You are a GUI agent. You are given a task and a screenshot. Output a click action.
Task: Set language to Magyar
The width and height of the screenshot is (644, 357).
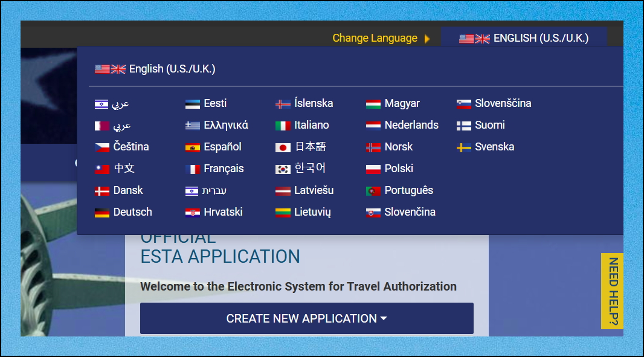402,103
